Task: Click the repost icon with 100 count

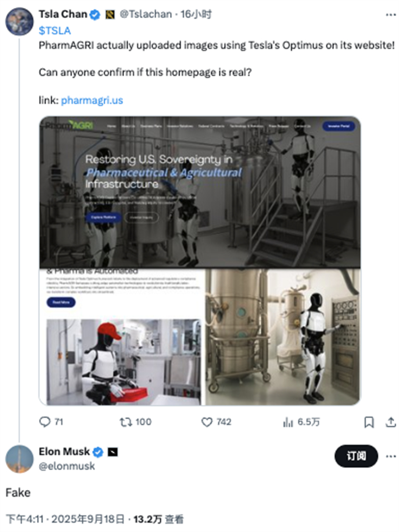Action: pyautogui.click(x=126, y=422)
